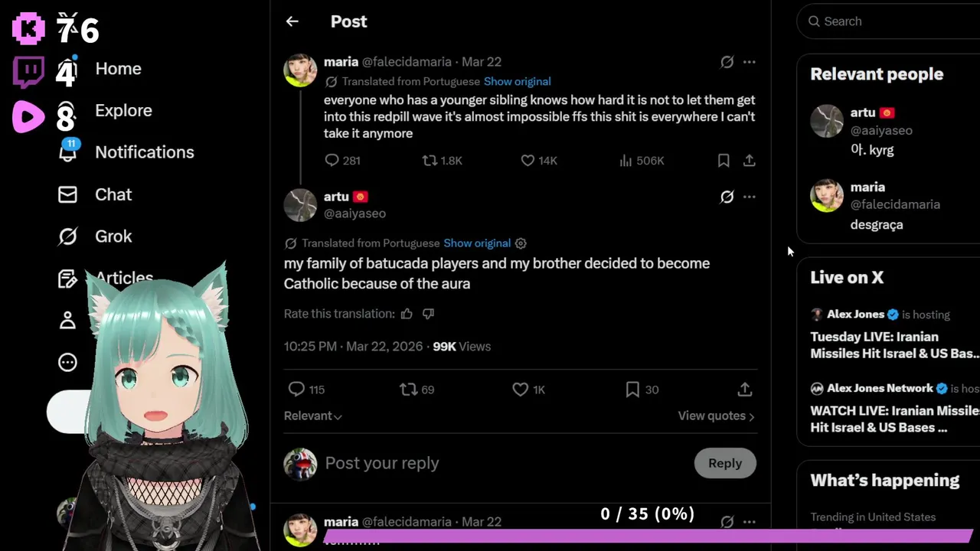Open more options on artu's post
The height and width of the screenshot is (551, 980).
point(750,197)
